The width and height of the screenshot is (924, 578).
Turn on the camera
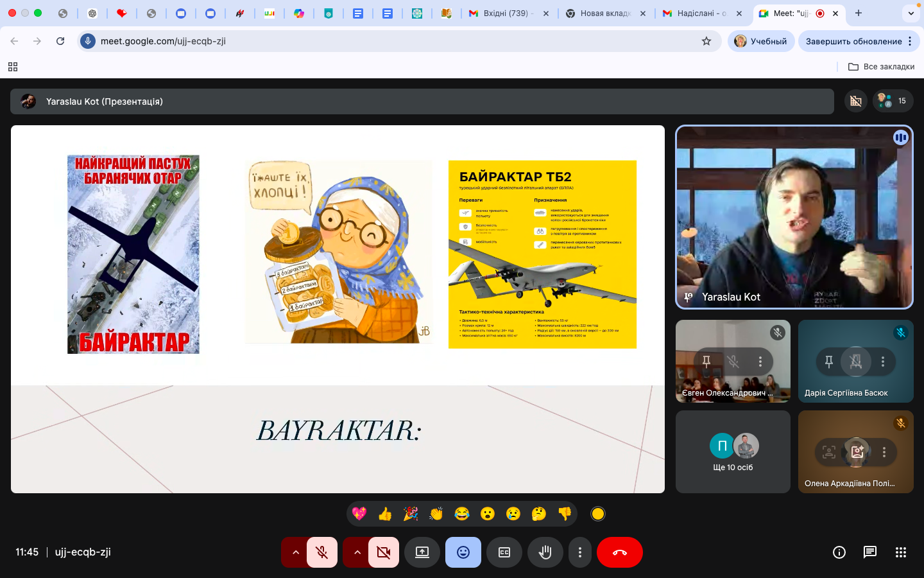384,552
